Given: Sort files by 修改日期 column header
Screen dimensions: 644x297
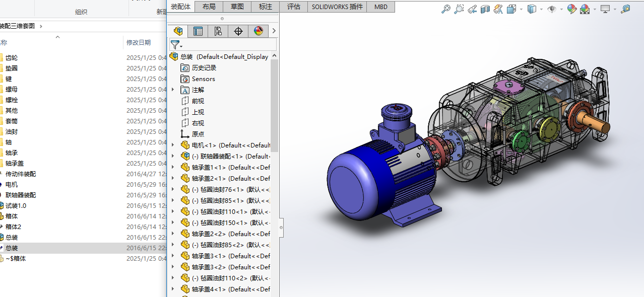Looking at the screenshot, I should (x=139, y=43).
